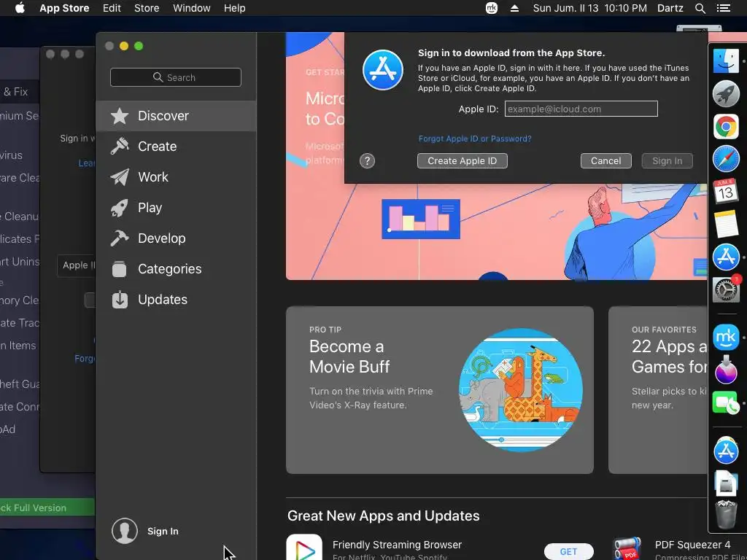Open System Preferences gear in the Dock
This screenshot has height=560, width=747.
point(726,289)
